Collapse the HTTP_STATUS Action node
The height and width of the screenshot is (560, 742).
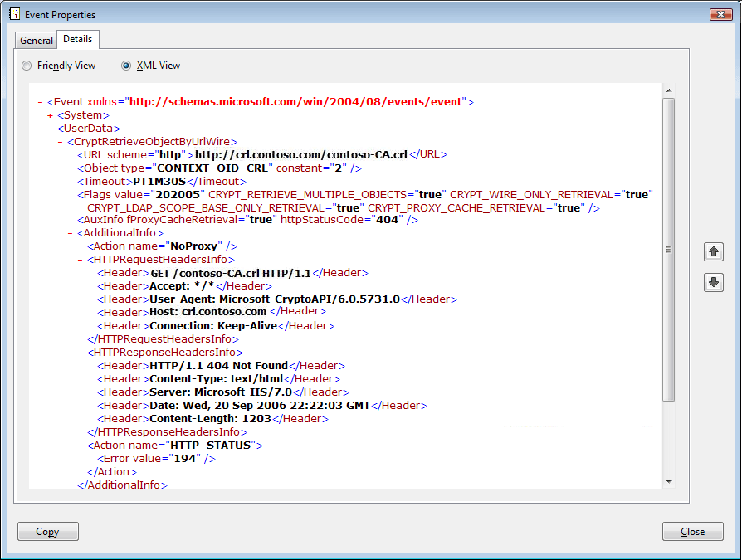(81, 446)
